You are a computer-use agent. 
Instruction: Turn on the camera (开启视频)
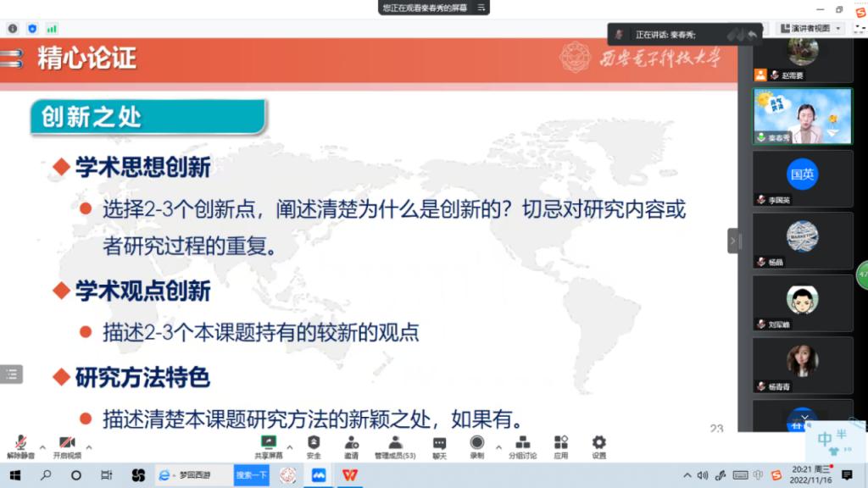(67, 446)
